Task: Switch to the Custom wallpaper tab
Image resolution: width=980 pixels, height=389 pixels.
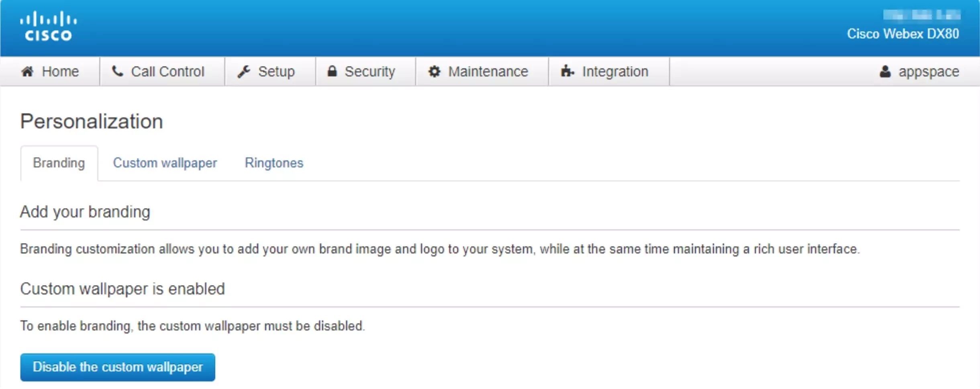Action: click(165, 163)
